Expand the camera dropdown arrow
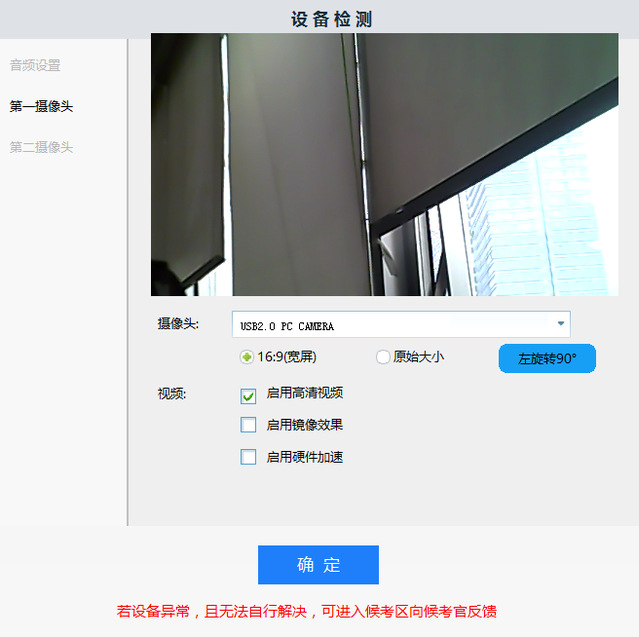639x637 pixels. pyautogui.click(x=560, y=324)
